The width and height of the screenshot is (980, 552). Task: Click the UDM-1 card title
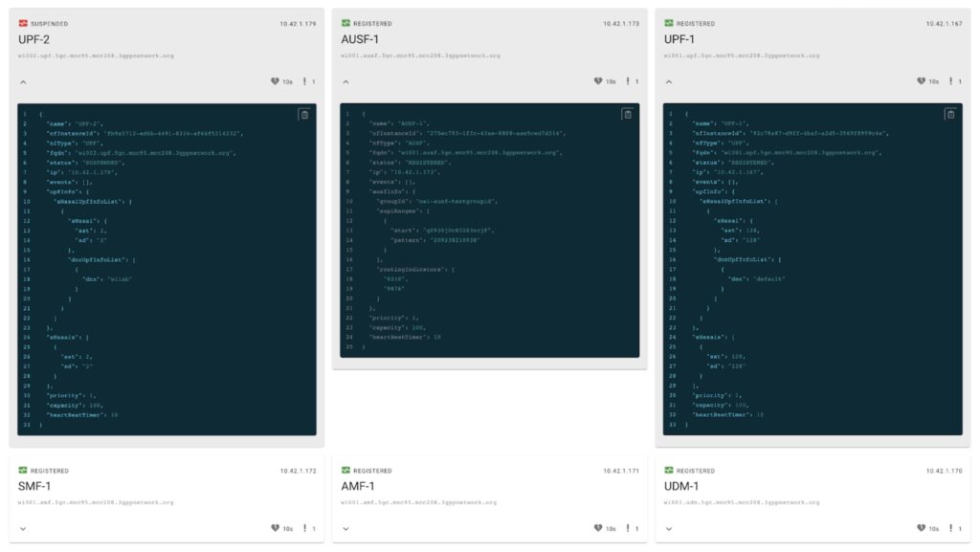click(681, 486)
